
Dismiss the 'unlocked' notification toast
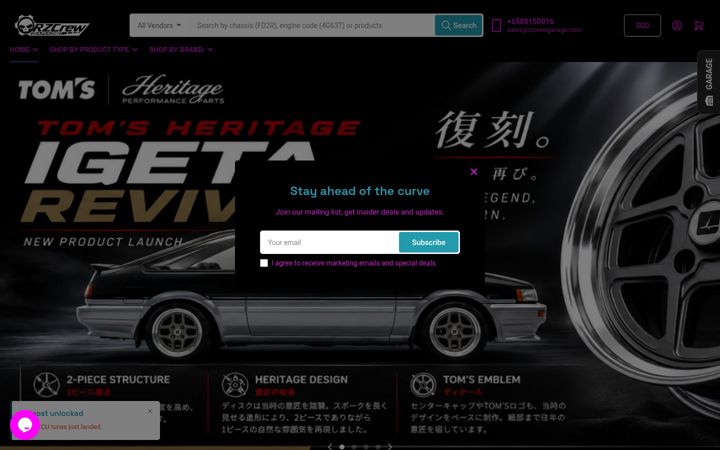click(x=150, y=411)
